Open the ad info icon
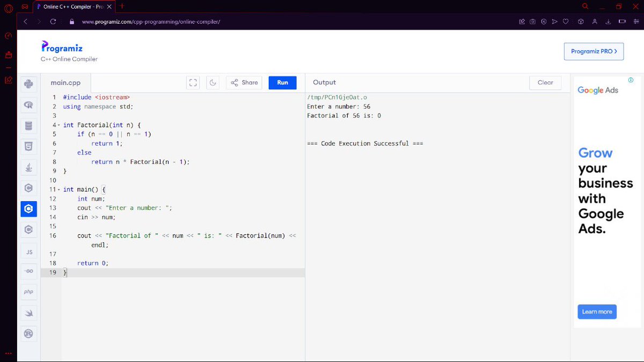The image size is (644, 362). coord(631,80)
